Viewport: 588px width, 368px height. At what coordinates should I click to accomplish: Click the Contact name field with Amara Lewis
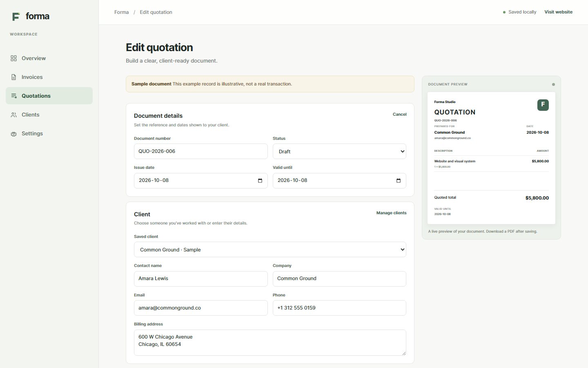pos(200,278)
